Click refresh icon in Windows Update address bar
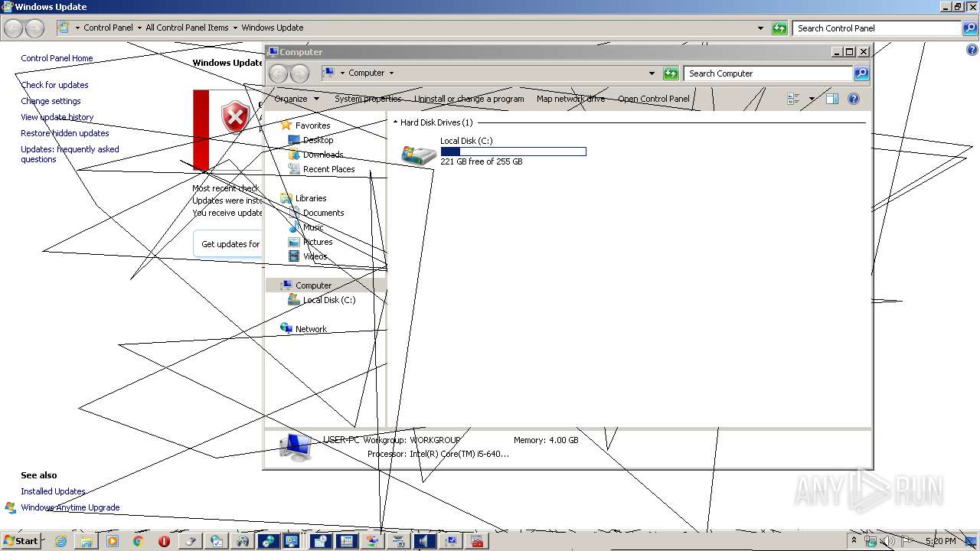The height and width of the screenshot is (551, 980). pyautogui.click(x=779, y=28)
